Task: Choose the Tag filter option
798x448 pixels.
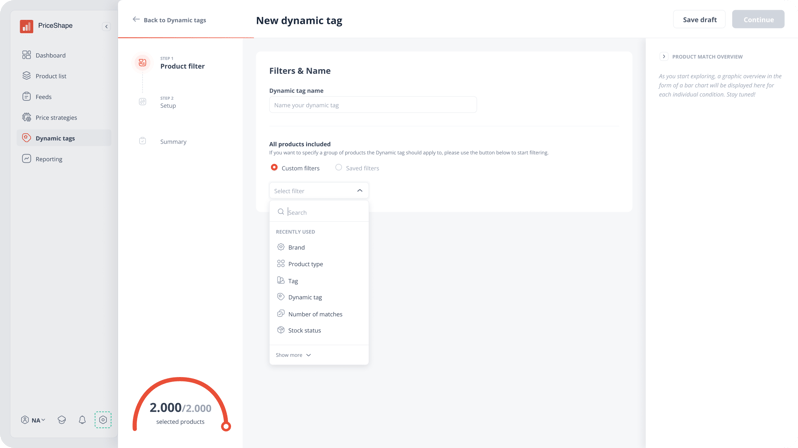Action: click(319, 281)
